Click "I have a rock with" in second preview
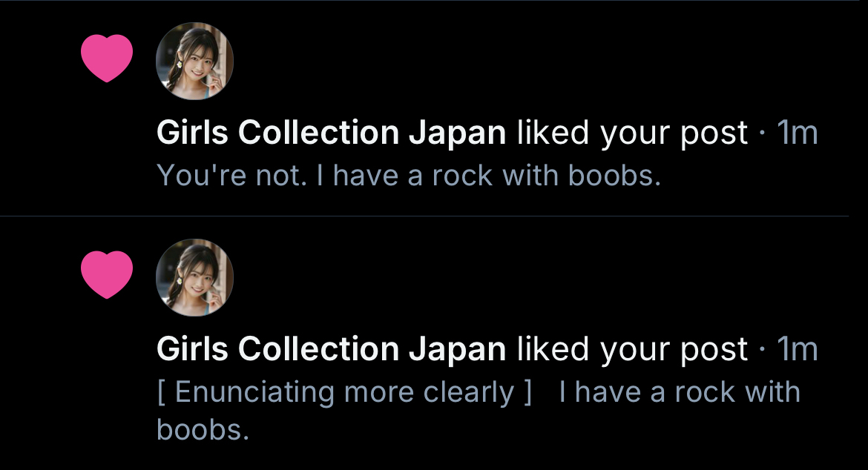This screenshot has height=470, width=868. click(x=680, y=392)
